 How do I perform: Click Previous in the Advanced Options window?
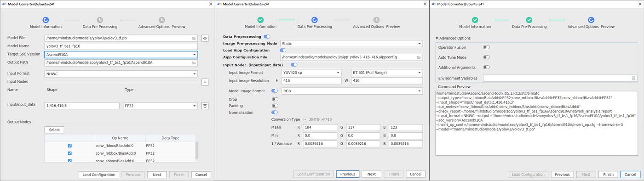(562, 175)
